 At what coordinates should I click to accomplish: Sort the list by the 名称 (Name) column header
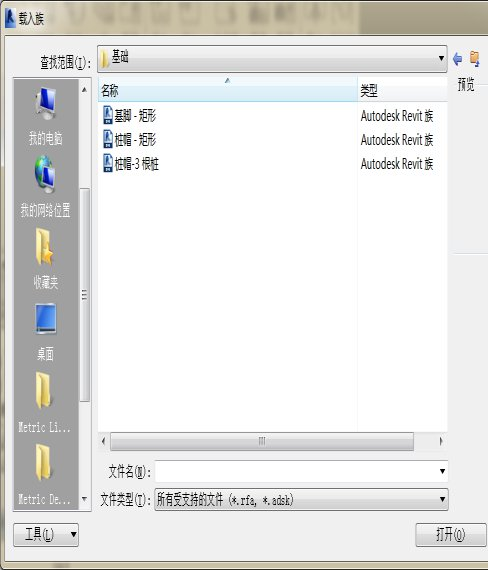228,89
